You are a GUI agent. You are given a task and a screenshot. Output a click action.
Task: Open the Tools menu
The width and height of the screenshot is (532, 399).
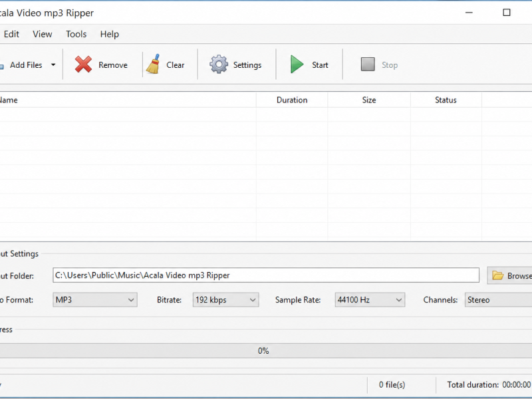pyautogui.click(x=76, y=35)
